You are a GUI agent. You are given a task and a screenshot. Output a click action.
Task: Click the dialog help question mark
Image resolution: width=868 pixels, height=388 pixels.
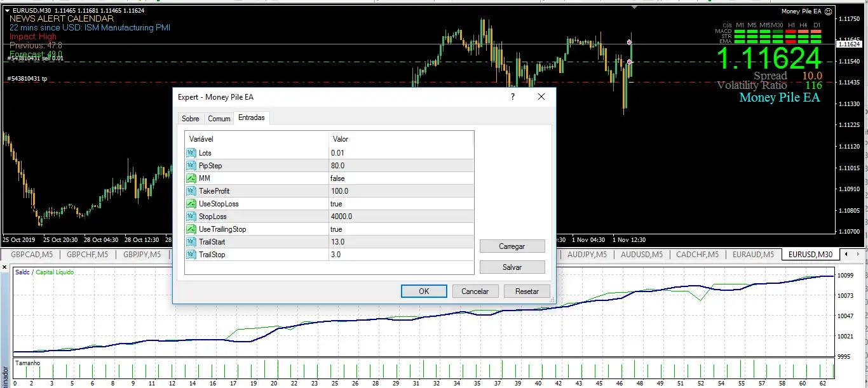512,97
